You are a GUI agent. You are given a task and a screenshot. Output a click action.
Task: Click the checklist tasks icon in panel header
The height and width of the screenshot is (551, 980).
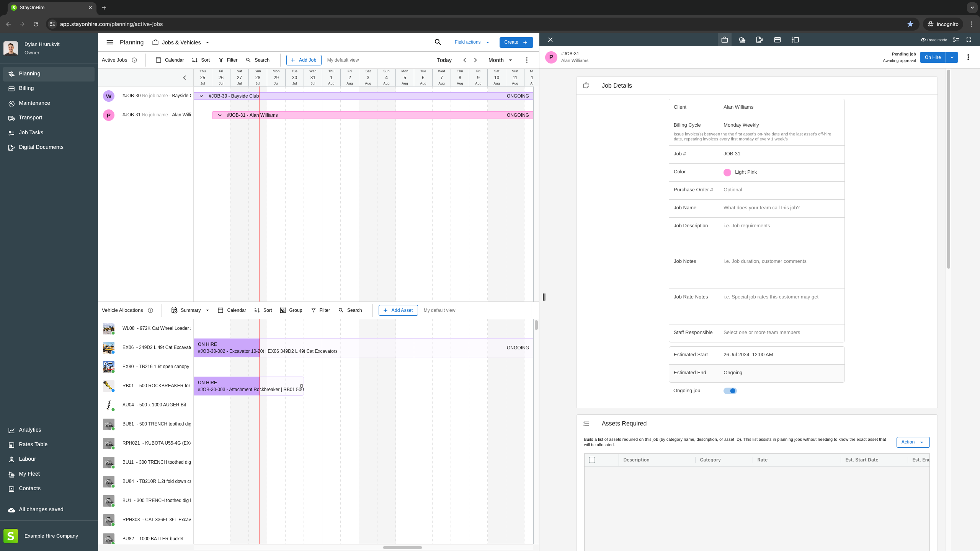click(x=956, y=40)
